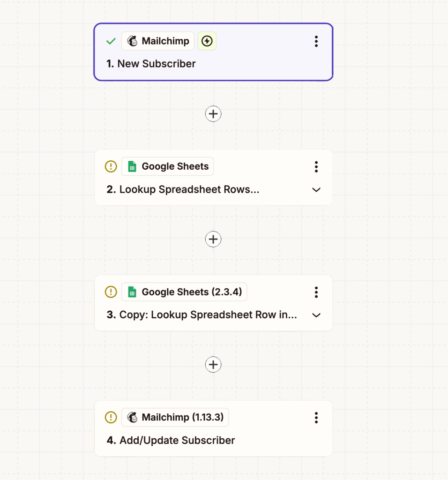This screenshot has height=480, width=448.
Task: Add a step below Lookup Spreadsheet Rows
Action: [x=213, y=239]
